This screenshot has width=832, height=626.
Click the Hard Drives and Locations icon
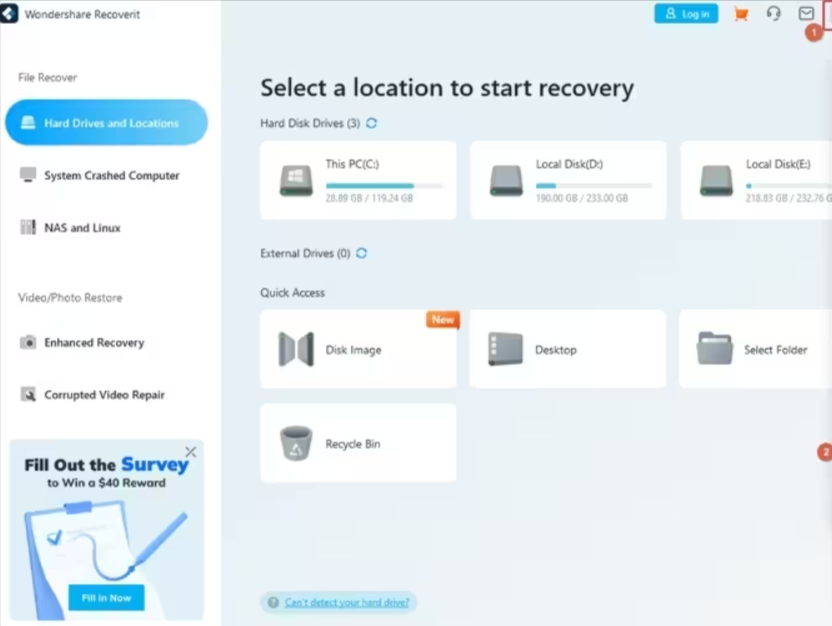(28, 123)
